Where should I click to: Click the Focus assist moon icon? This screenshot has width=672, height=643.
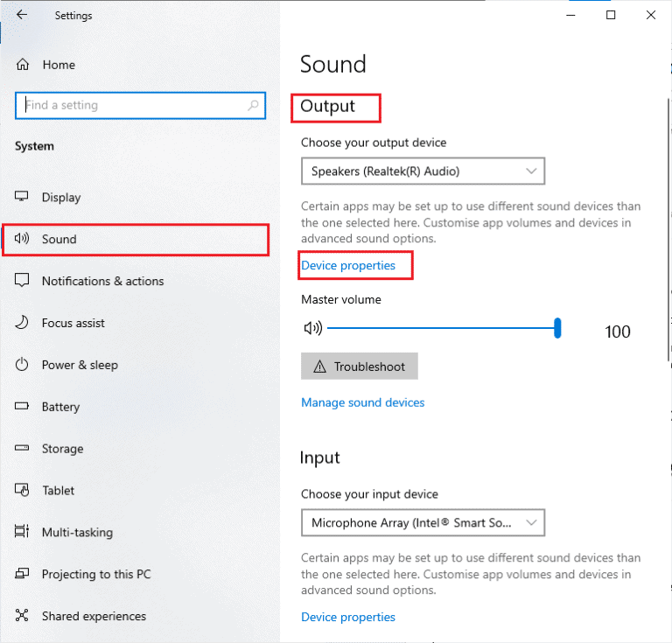[x=23, y=323]
